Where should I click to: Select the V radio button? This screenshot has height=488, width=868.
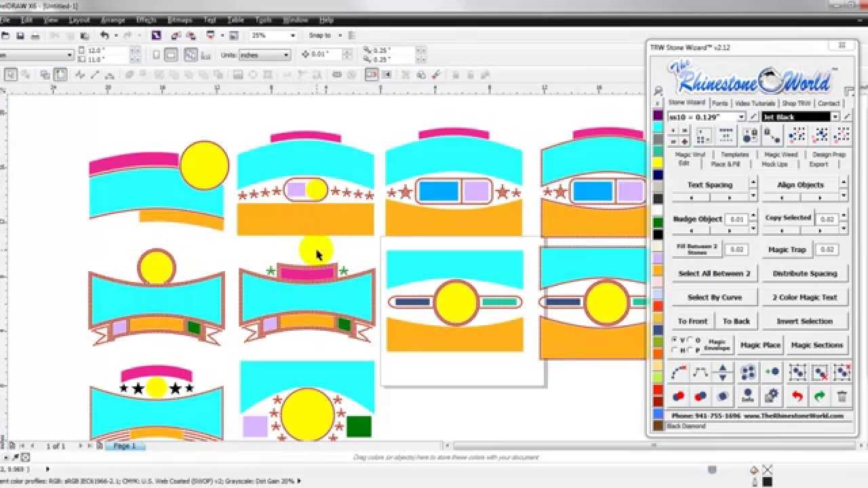[675, 340]
